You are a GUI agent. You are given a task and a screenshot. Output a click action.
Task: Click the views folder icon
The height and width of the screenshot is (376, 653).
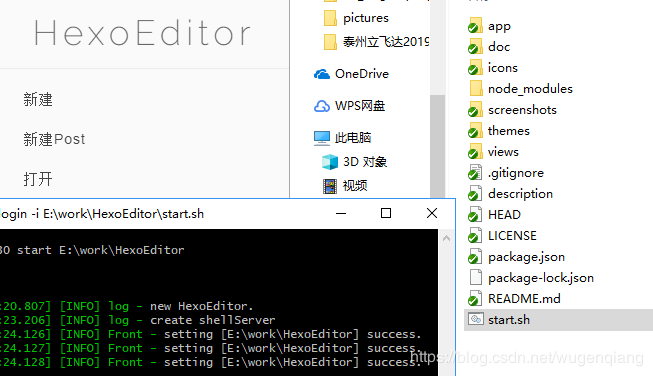(475, 152)
